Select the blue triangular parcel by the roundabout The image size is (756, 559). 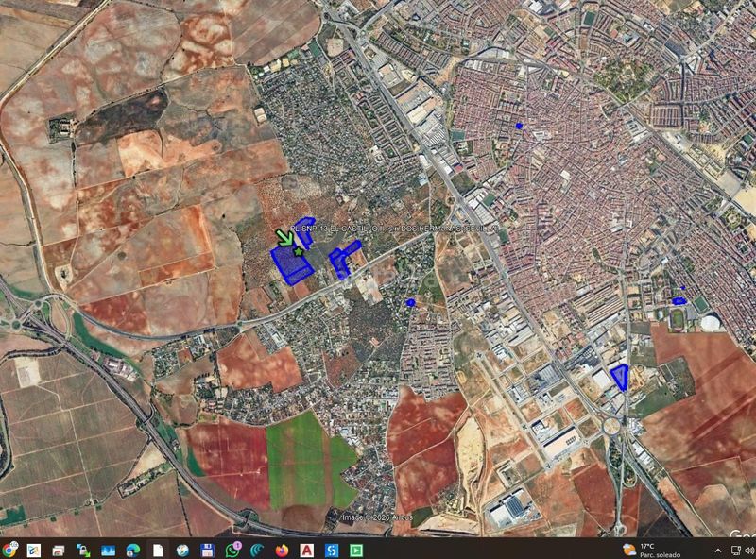(620, 377)
